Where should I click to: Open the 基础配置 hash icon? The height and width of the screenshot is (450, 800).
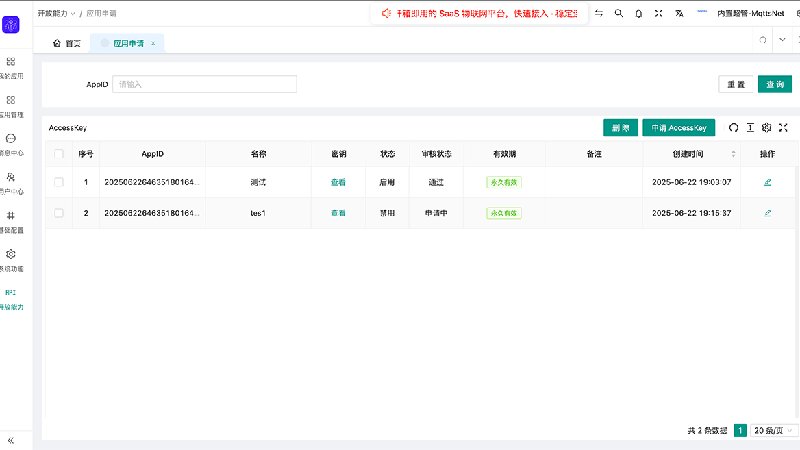pos(11,215)
